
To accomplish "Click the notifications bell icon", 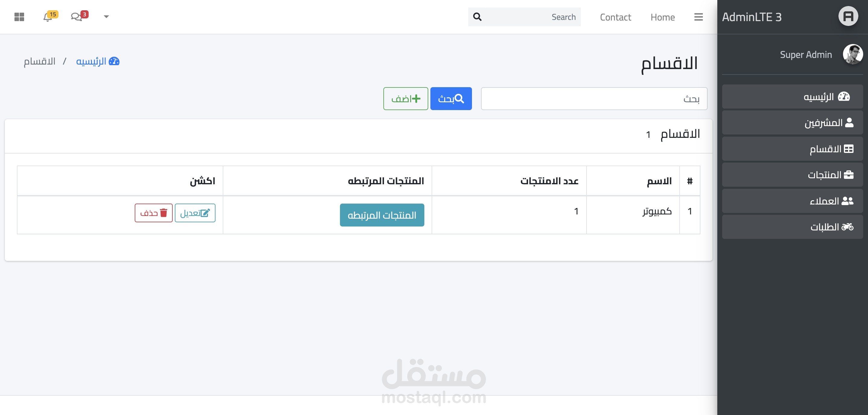I will point(48,17).
